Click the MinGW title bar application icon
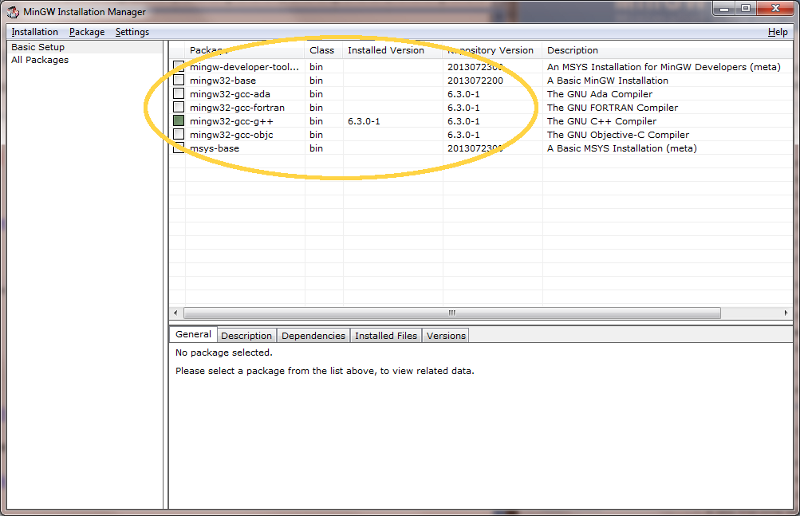Viewport: 800px width, 516px height. pyautogui.click(x=13, y=11)
